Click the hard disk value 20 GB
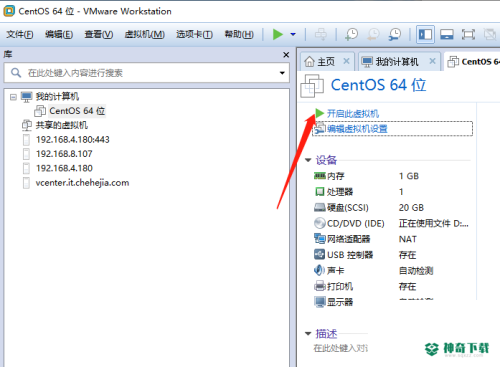The width and height of the screenshot is (500, 367). (411, 208)
